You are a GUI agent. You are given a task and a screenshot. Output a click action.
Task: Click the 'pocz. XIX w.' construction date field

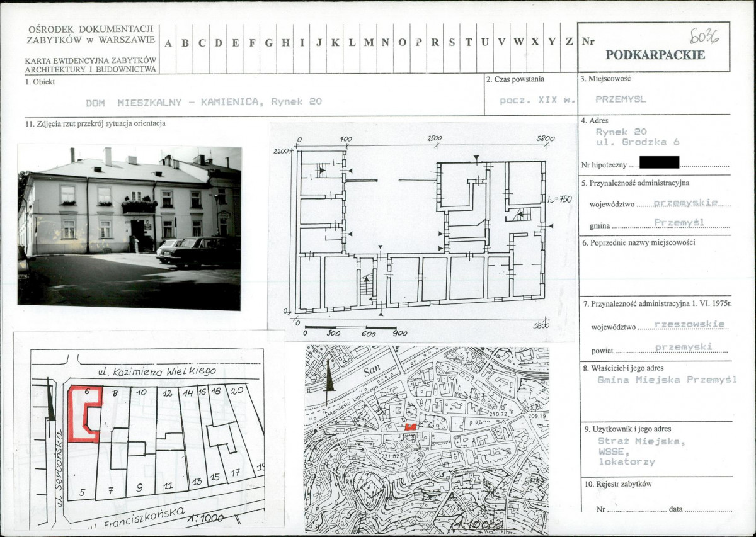point(529,101)
